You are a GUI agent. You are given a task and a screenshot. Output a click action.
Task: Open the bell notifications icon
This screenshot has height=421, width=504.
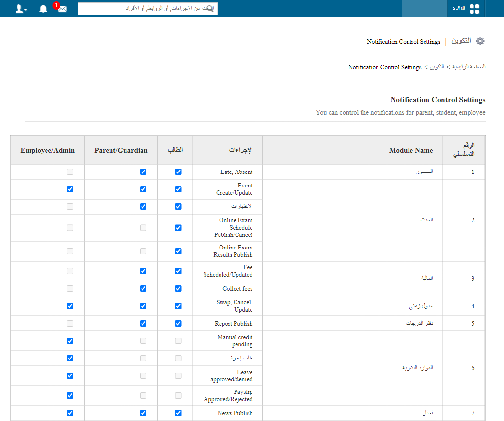pos(43,9)
